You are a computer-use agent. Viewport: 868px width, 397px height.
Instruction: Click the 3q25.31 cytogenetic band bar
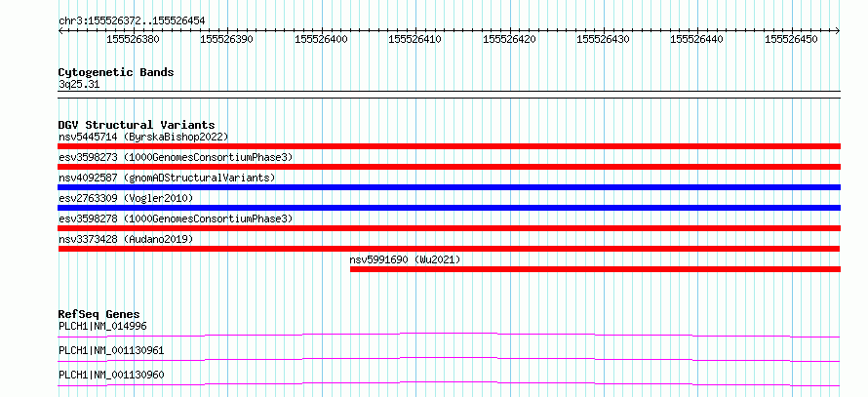[x=449, y=94]
